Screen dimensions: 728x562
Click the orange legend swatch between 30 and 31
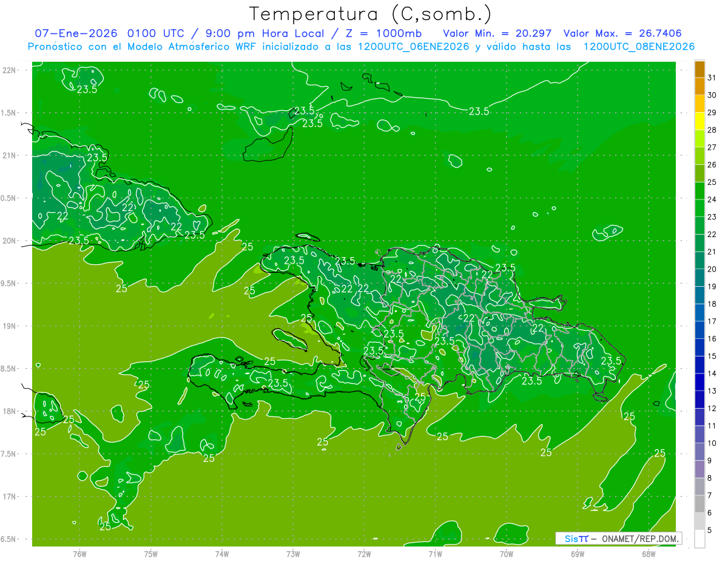tap(699, 86)
